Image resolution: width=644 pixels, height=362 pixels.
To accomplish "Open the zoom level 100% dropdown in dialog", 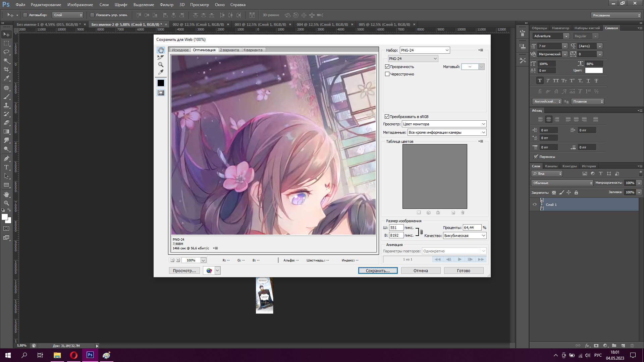I will tap(203, 260).
